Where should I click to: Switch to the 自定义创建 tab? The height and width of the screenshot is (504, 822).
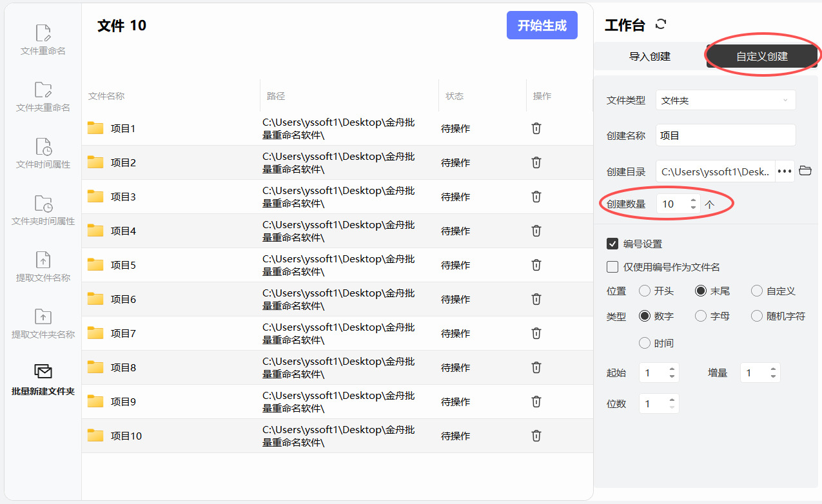tap(762, 57)
